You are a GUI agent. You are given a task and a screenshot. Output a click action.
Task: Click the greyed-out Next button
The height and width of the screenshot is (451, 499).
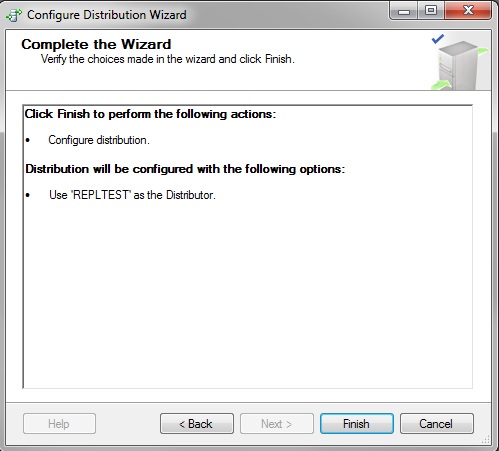tap(277, 424)
